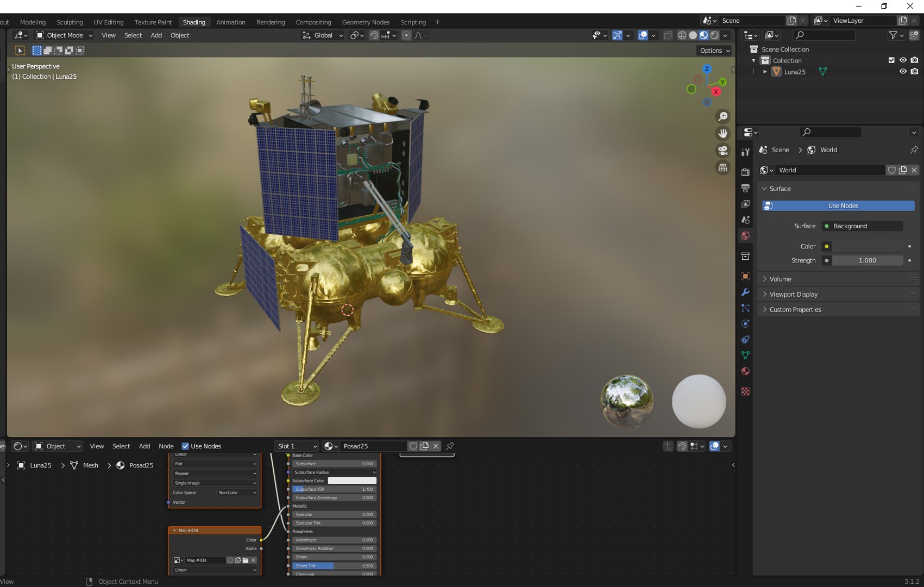924x587 pixels.
Task: Disable Collection in renders camera icon
Action: tap(914, 60)
